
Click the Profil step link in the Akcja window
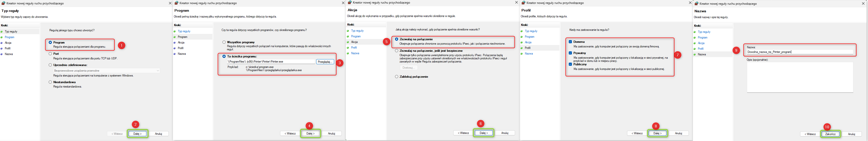pyautogui.click(x=354, y=47)
